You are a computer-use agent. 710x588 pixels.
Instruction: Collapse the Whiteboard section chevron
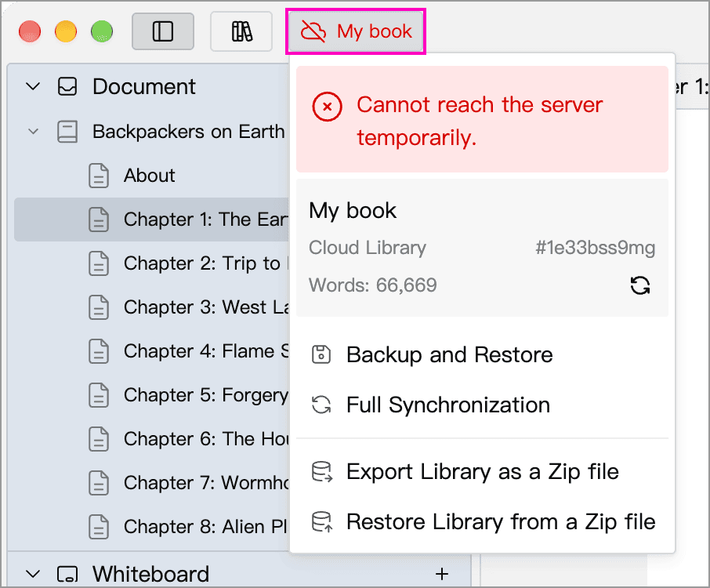(x=33, y=574)
